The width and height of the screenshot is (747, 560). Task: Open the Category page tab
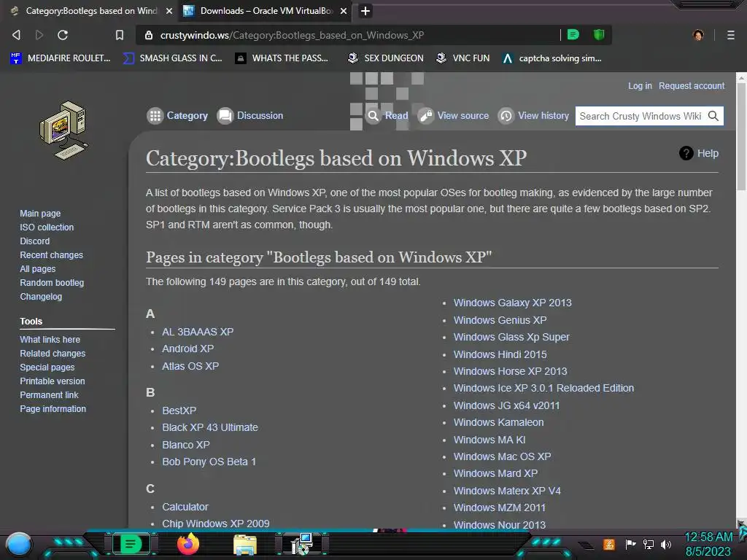pyautogui.click(x=178, y=116)
